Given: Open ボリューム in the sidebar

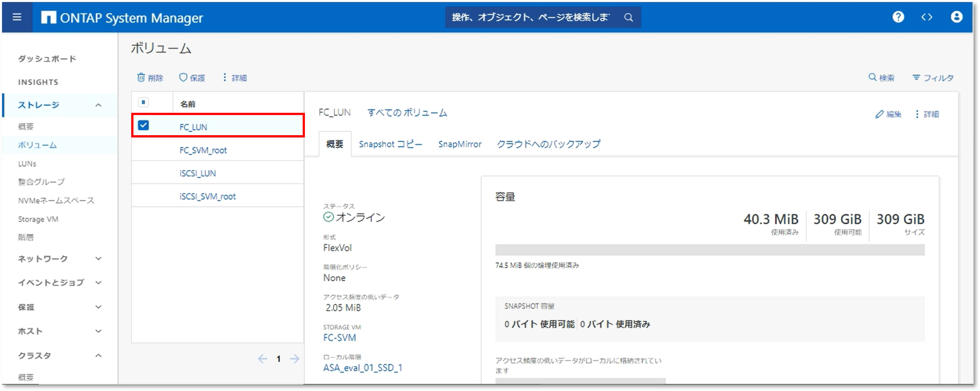Looking at the screenshot, I should pyautogui.click(x=37, y=145).
